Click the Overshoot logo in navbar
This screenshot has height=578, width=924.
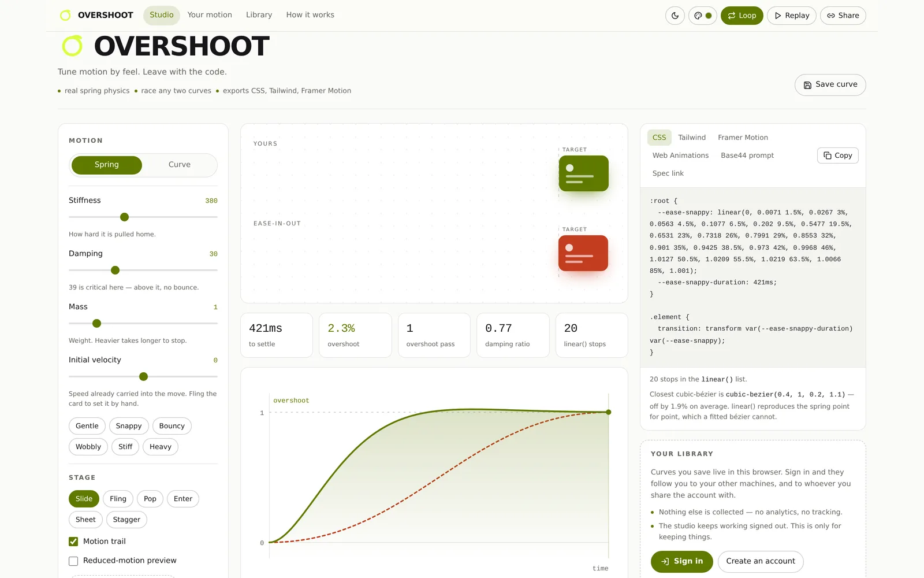(x=97, y=15)
